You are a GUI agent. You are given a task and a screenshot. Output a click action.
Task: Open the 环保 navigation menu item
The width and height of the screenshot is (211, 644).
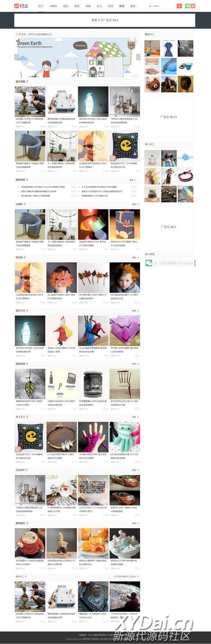[88, 6]
